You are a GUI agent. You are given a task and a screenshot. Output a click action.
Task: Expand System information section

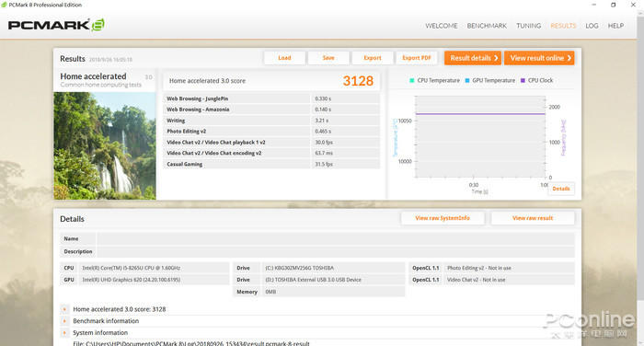64,333
